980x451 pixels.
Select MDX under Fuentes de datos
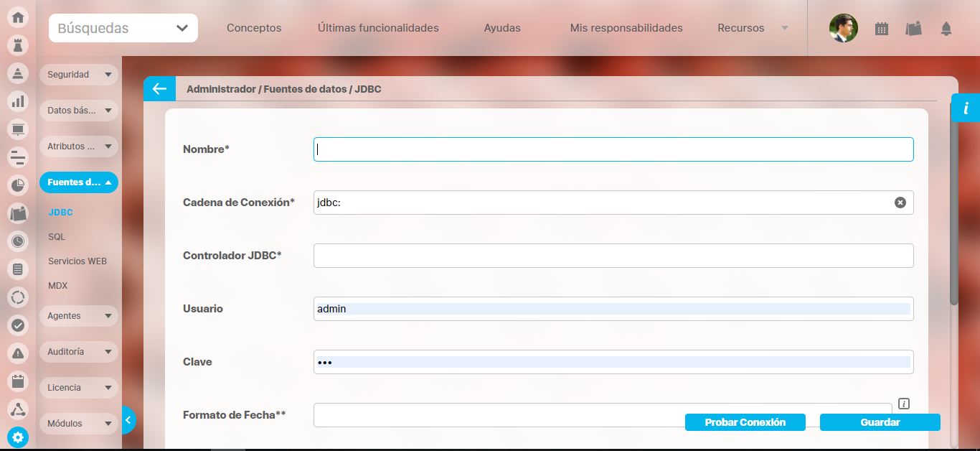click(x=58, y=286)
